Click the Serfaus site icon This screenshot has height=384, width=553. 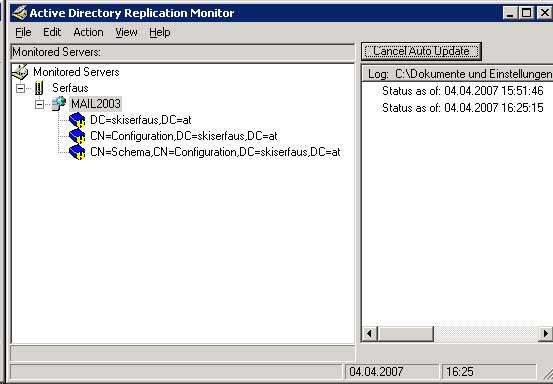coord(39,88)
